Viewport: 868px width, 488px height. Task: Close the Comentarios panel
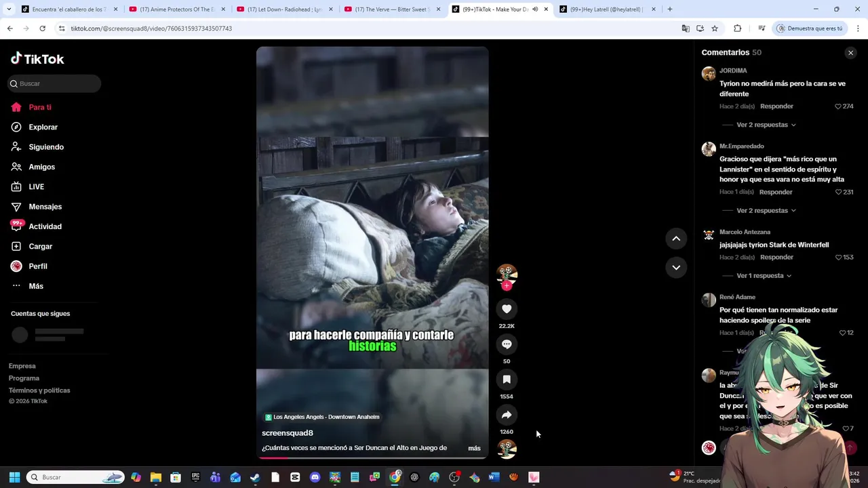click(x=850, y=53)
